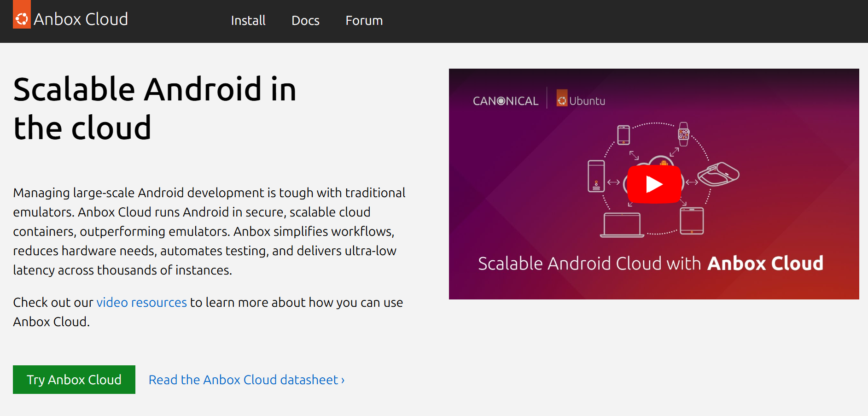Play the Anbox Cloud video
Viewport: 868px width, 416px height.
pos(654,184)
